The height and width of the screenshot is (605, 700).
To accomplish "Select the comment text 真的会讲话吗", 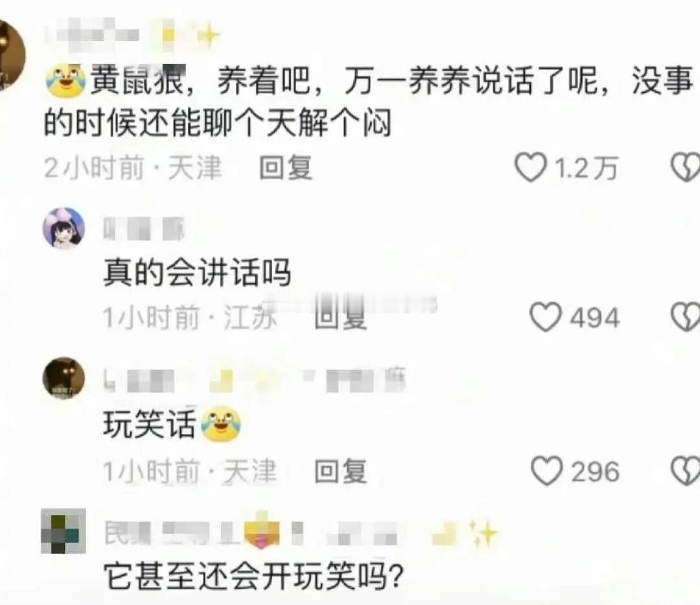I will (x=197, y=272).
